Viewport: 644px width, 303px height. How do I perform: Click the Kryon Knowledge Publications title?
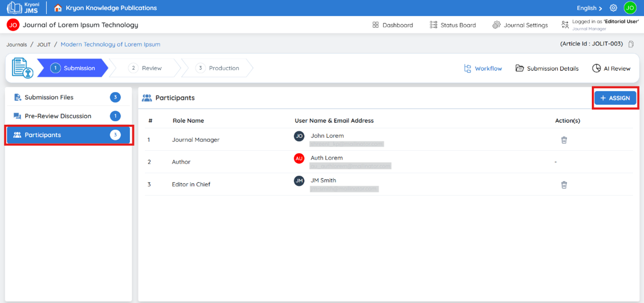point(111,8)
